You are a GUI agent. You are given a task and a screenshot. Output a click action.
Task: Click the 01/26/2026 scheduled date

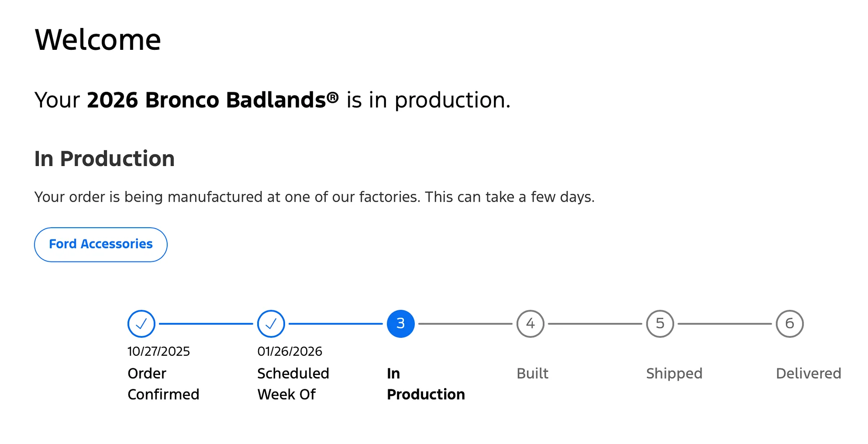pyautogui.click(x=290, y=351)
